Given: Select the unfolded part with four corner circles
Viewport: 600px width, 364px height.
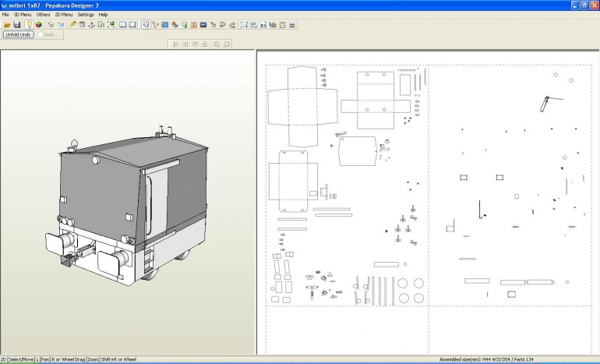Looking at the screenshot, I should click(376, 101).
